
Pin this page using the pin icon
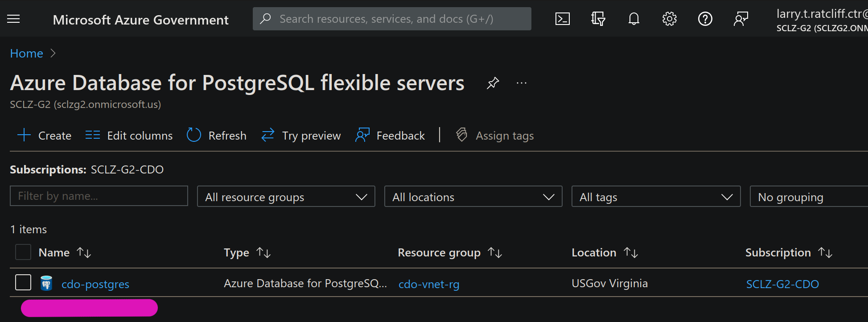click(493, 83)
